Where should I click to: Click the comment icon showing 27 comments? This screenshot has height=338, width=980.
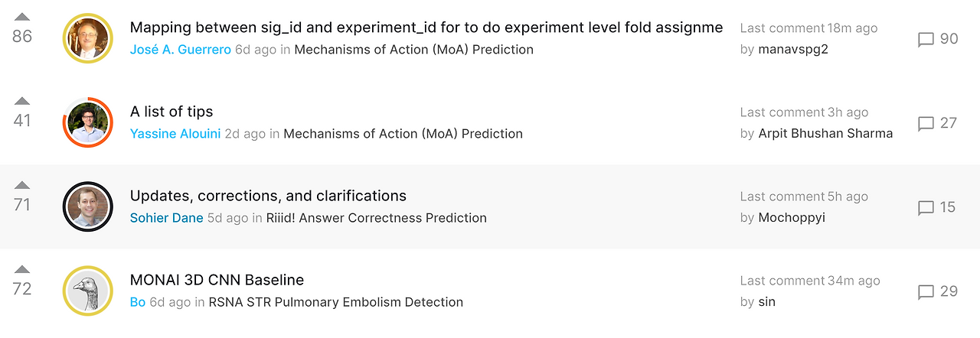coord(926,123)
